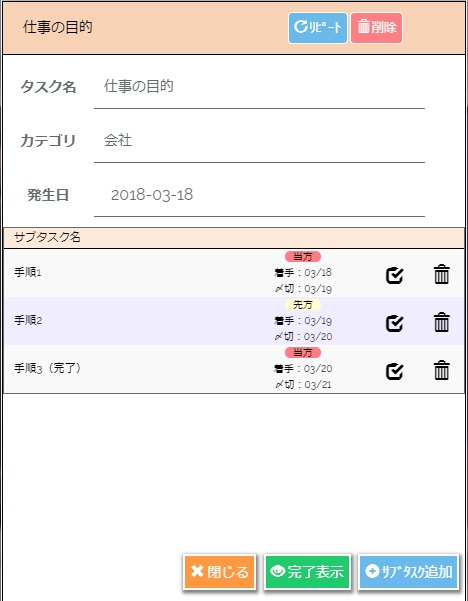Show completed subtasks via 完了表示

(307, 571)
